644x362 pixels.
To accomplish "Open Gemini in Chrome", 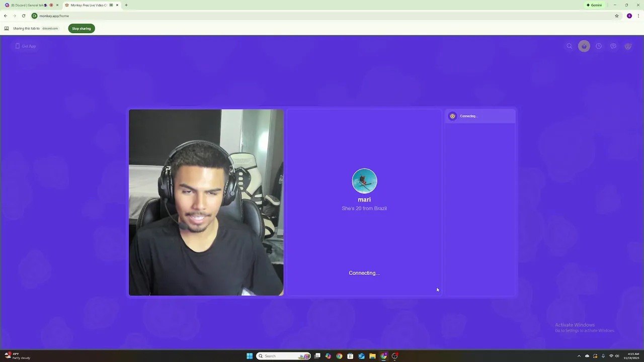I will pos(594,5).
